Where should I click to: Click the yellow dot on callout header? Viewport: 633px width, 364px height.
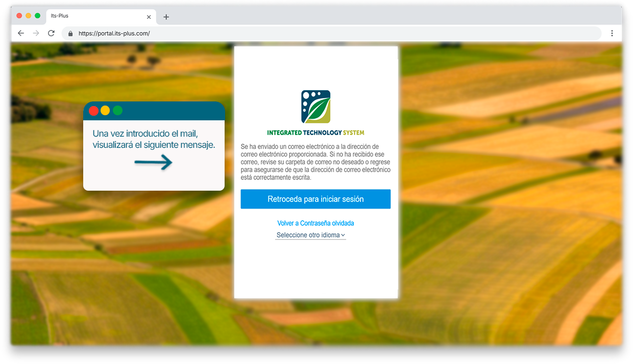point(105,111)
